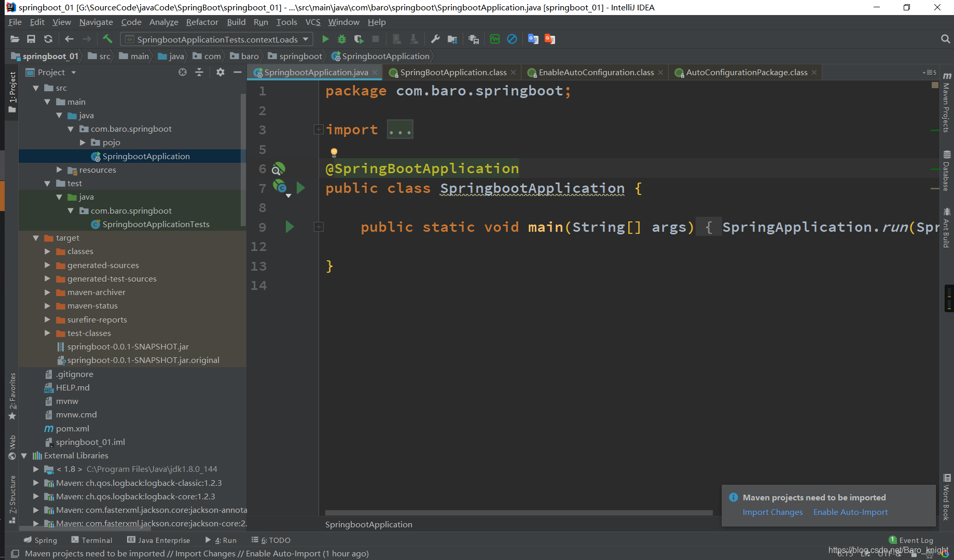Switch to EnableAutoConfiguration.class tab
Image resolution: width=954 pixels, height=560 pixels.
[x=596, y=73]
